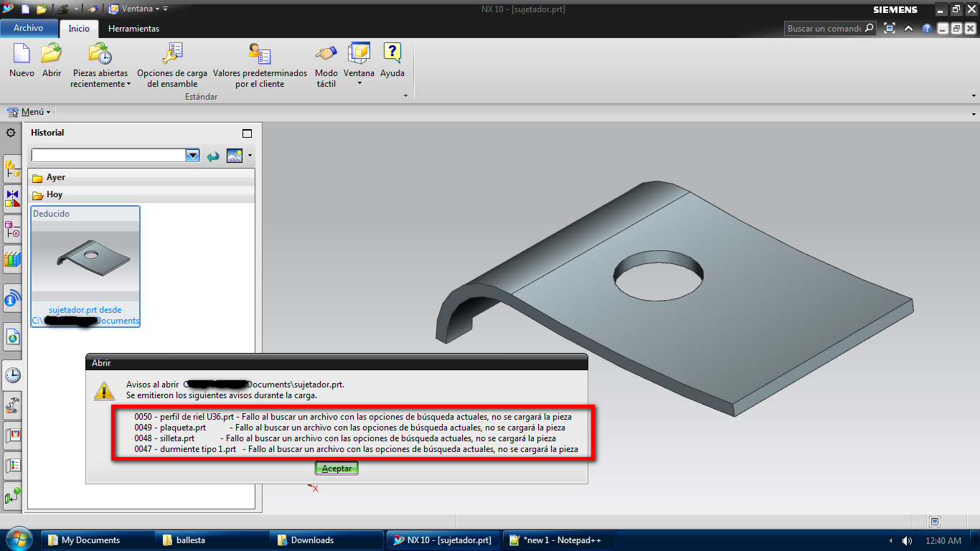Image resolution: width=980 pixels, height=551 pixels.
Task: Open the Constraint Navigator sidebar tab
Action: tap(12, 198)
